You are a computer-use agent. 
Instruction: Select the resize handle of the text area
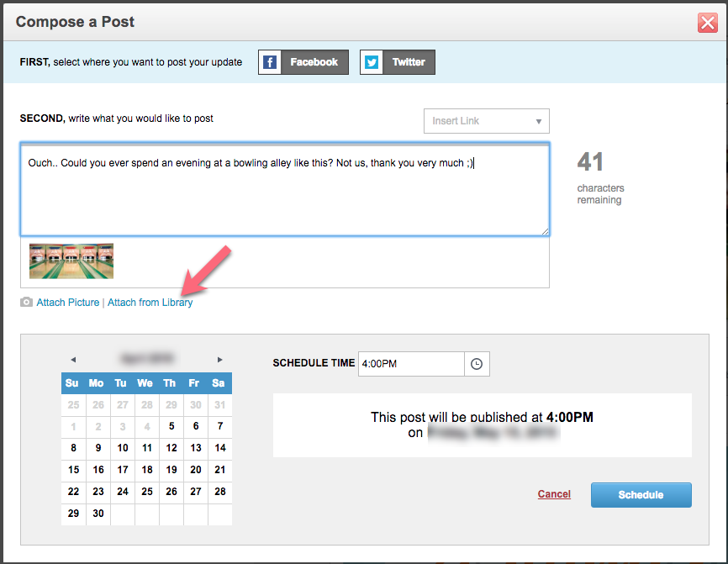(x=545, y=232)
